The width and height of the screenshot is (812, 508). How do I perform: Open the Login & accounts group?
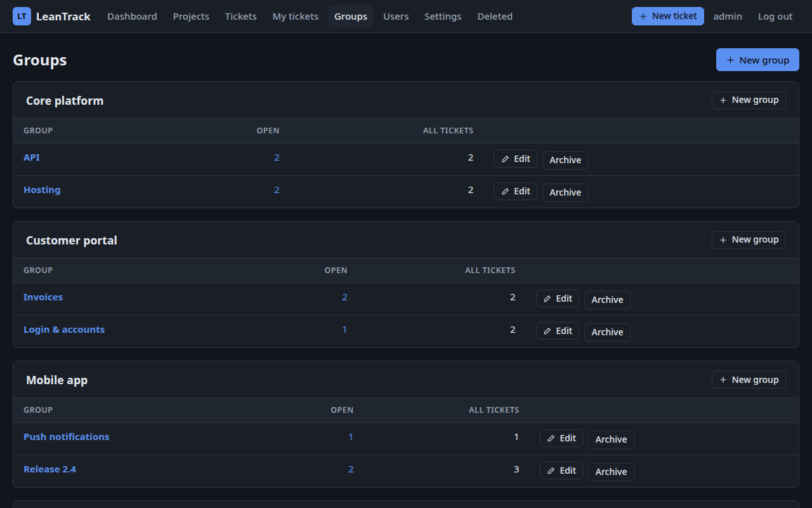tap(64, 330)
